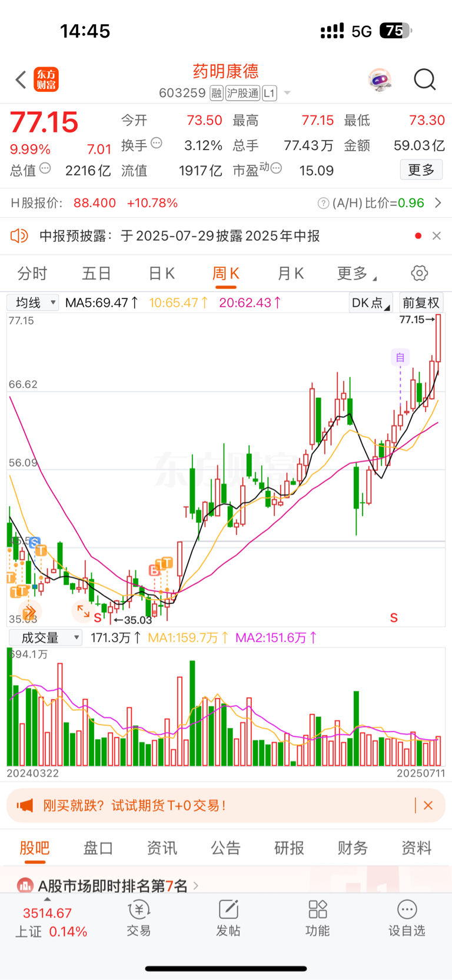Viewport: 452px width, 980px height.
Task: Tap the ranking chart badge icon
Action: pyautogui.click(x=25, y=885)
